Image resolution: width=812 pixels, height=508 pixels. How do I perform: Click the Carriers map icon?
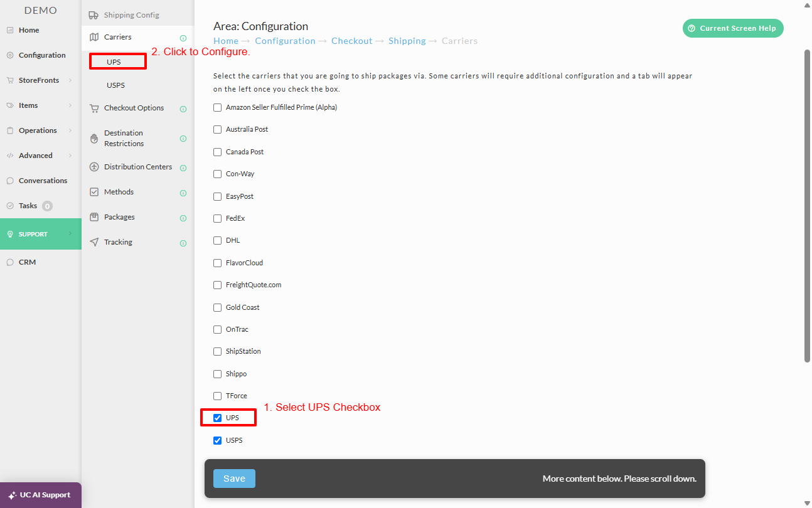click(94, 37)
